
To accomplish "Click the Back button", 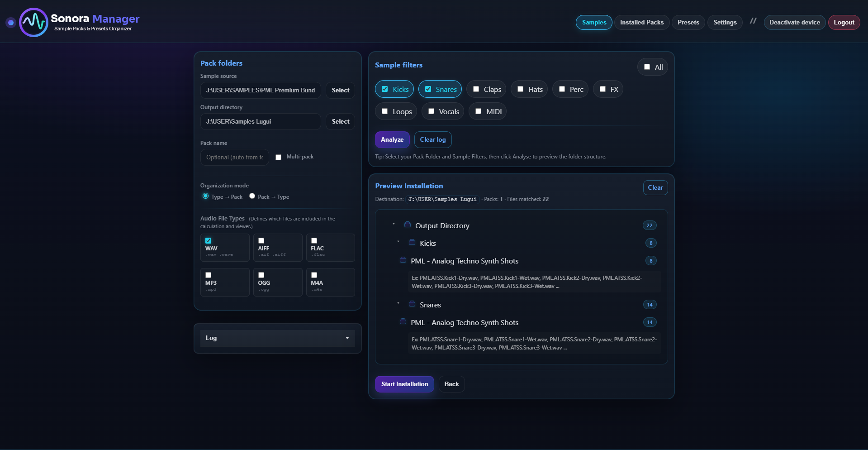I will pos(451,384).
